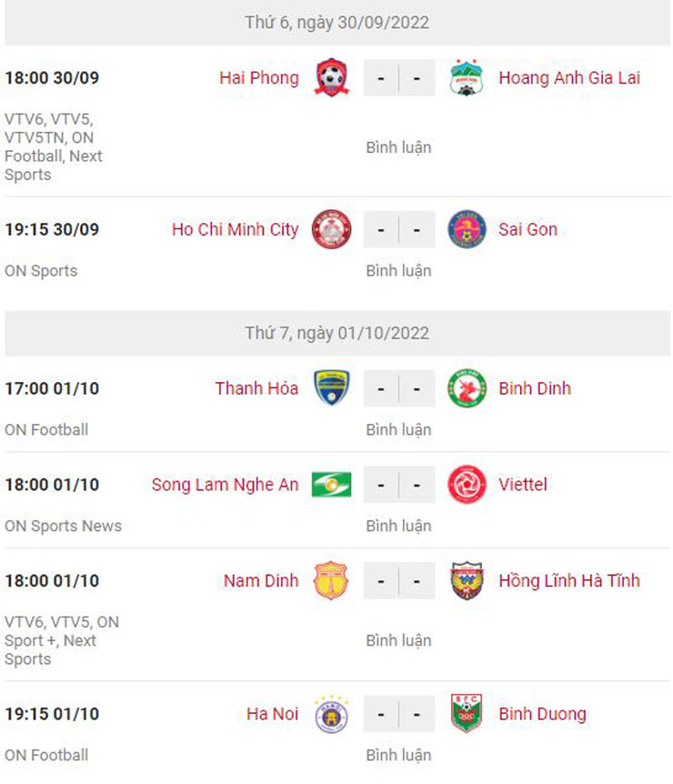Select the Ha Noi team name
Viewport: 673px width, 784px height.
272,714
